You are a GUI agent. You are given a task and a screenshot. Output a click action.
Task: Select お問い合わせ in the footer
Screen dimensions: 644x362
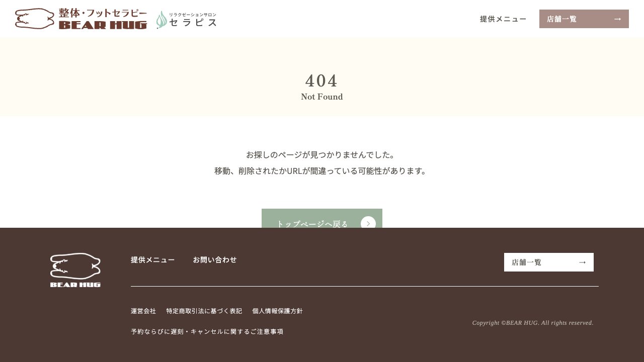pos(215,260)
